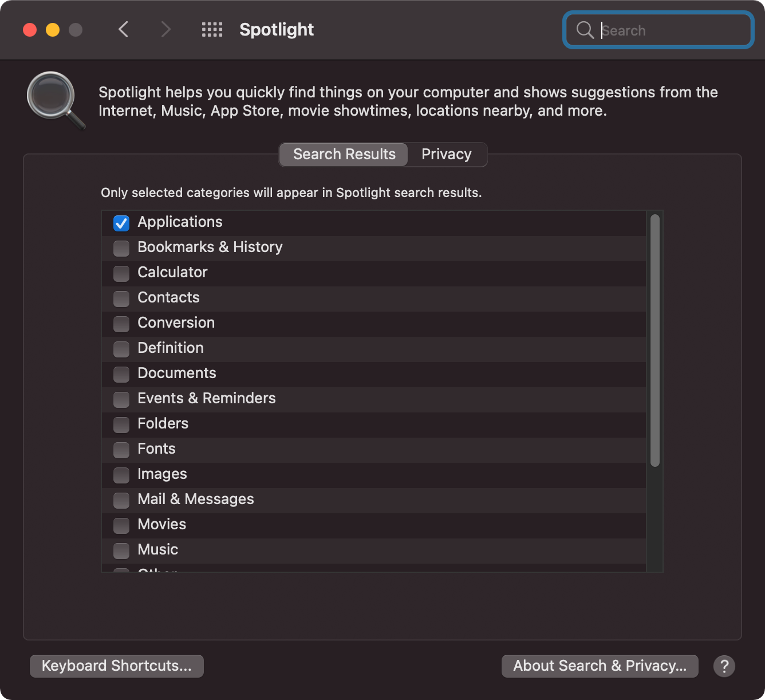
Task: Select the Applications row label
Action: coord(180,222)
